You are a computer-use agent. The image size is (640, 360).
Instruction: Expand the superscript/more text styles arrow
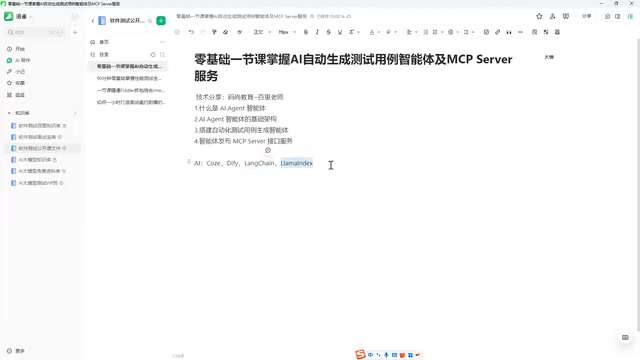point(358,32)
